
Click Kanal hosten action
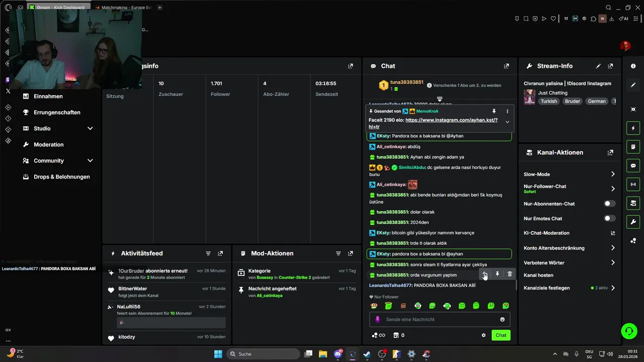538,275
